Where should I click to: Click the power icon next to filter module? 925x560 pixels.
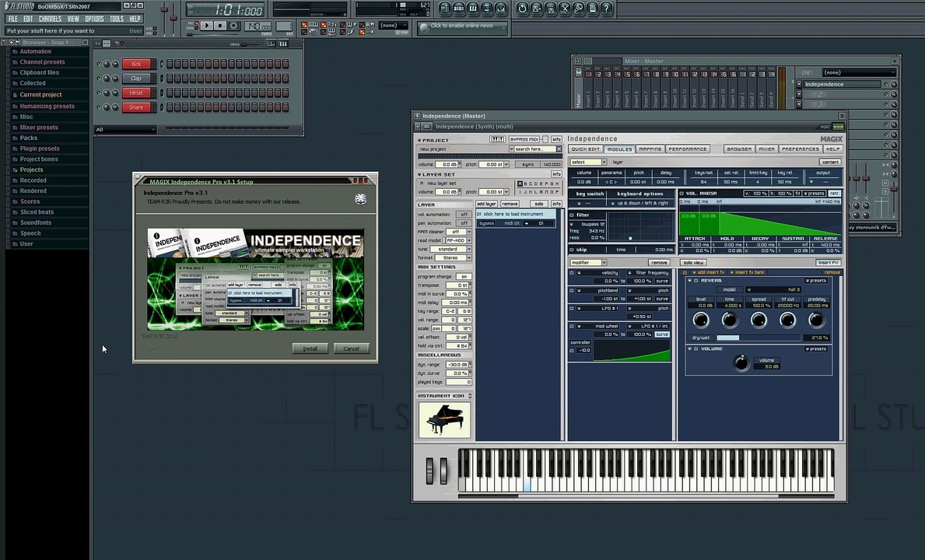[x=572, y=215]
